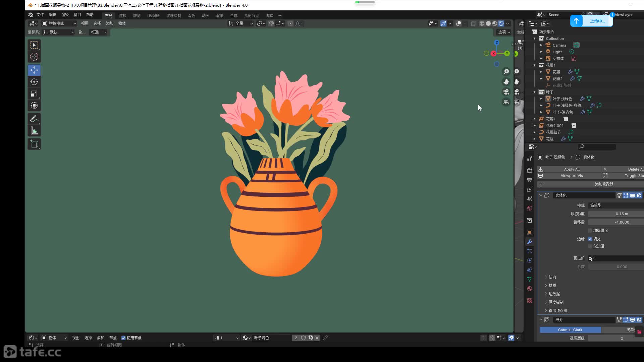Open the World properties tab
Screen dimensions: 644x362
pos(530,208)
